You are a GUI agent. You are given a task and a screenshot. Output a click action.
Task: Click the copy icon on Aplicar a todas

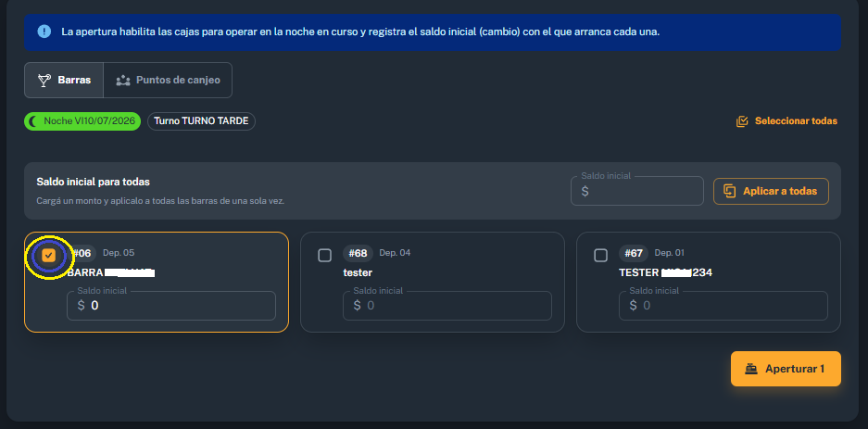pyautogui.click(x=730, y=192)
